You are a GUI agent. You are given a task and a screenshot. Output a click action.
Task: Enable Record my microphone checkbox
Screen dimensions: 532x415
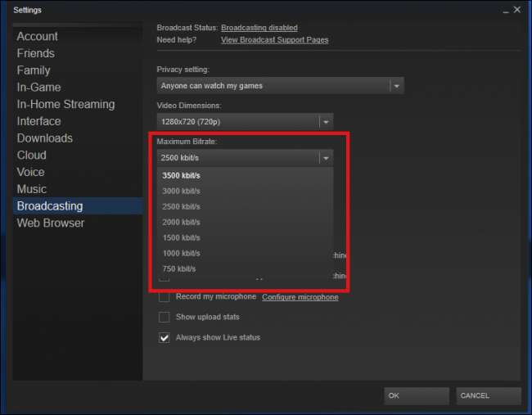(165, 297)
